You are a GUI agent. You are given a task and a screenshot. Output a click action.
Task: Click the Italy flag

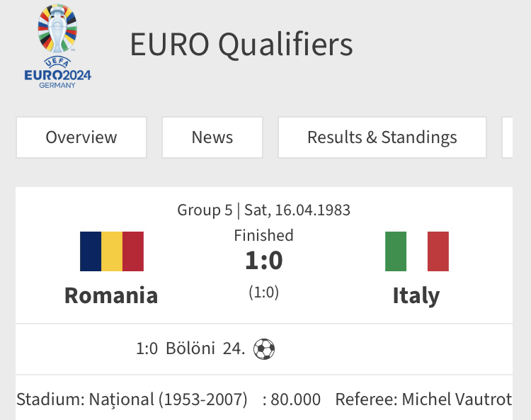[416, 251]
